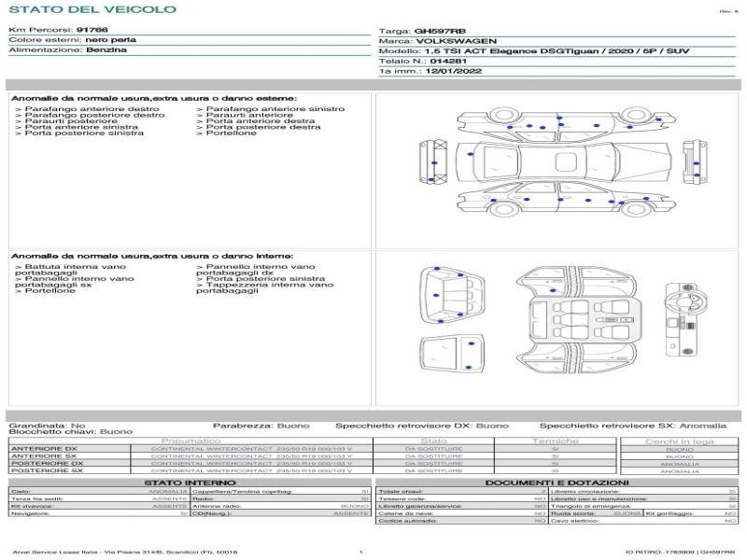Select the "POSTERIORE SX" tyre row label
The height and width of the screenshot is (560, 747).
[x=48, y=470]
